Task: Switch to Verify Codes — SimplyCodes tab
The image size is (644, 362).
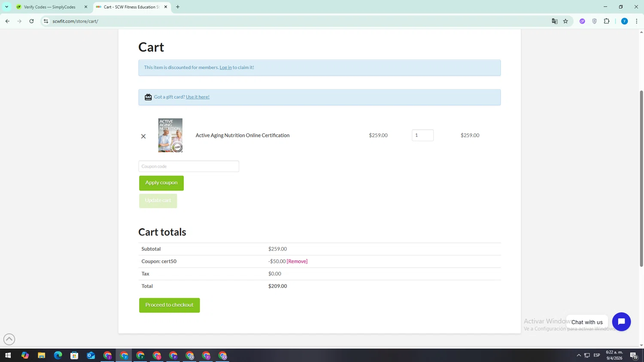Action: [49, 7]
